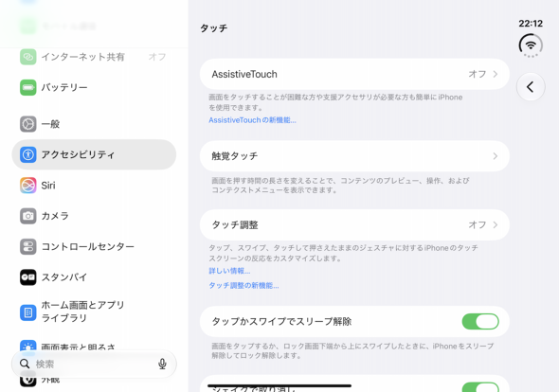Tap the microphone icon in search field
The image size is (559, 392).
pyautogui.click(x=162, y=364)
